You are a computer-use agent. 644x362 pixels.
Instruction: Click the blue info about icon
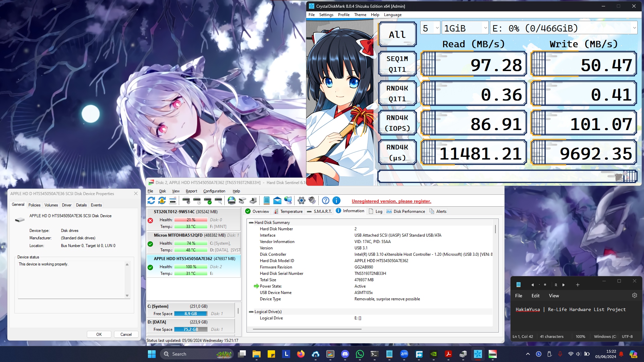(336, 200)
